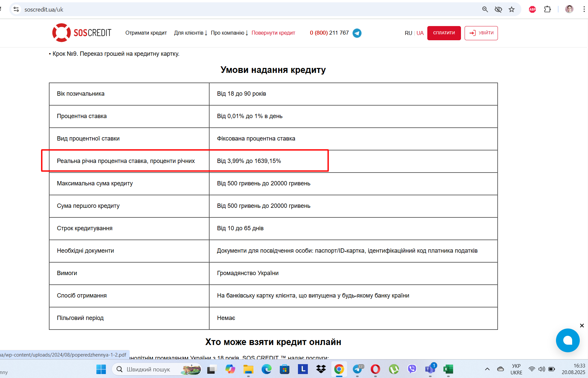Show hidden system tray icons chevron
588x378 pixels.
tap(487, 369)
